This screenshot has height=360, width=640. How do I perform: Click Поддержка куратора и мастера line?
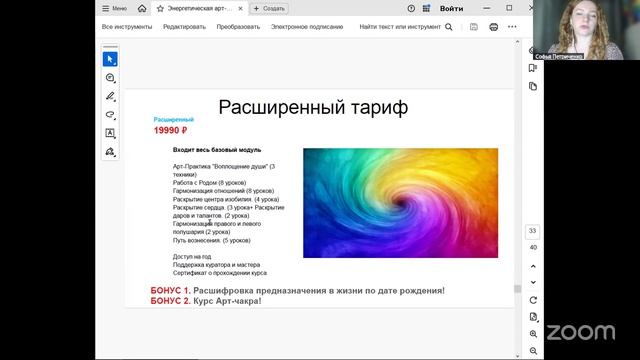[x=216, y=265]
